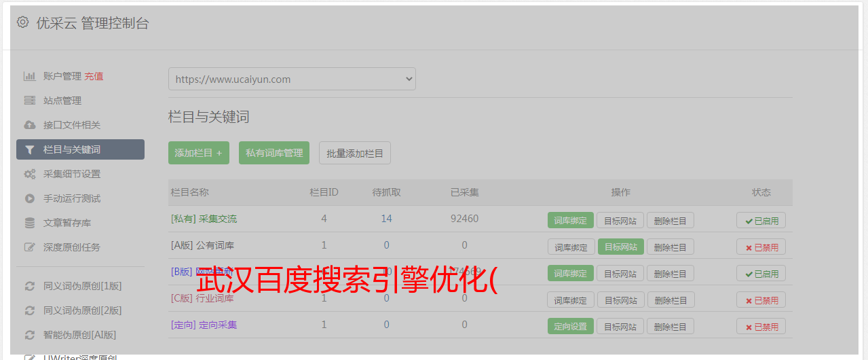The image size is (868, 360).
Task: Click 删除栏目 for 公有词库 row
Action: (x=671, y=247)
